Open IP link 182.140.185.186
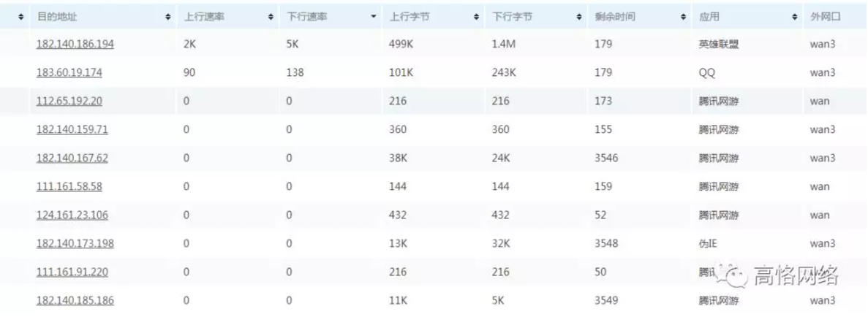This screenshot has height=317, width=868. click(x=75, y=301)
